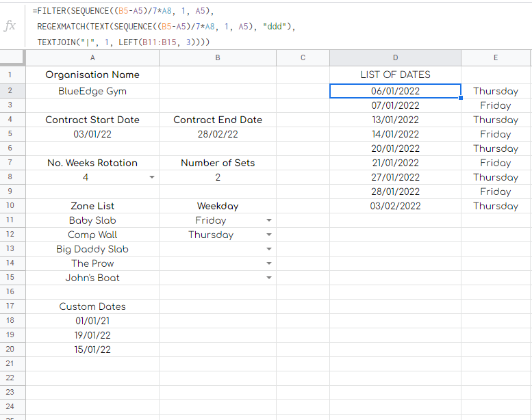Select the 28/02/22 end date cell
Viewport: 532px width, 420px height.
click(x=218, y=134)
